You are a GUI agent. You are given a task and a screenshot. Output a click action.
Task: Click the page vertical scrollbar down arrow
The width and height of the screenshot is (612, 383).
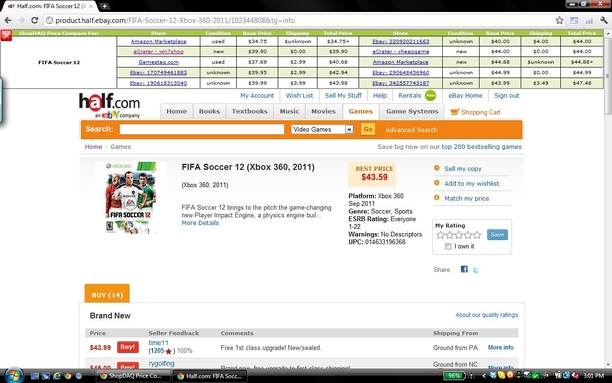(x=608, y=364)
